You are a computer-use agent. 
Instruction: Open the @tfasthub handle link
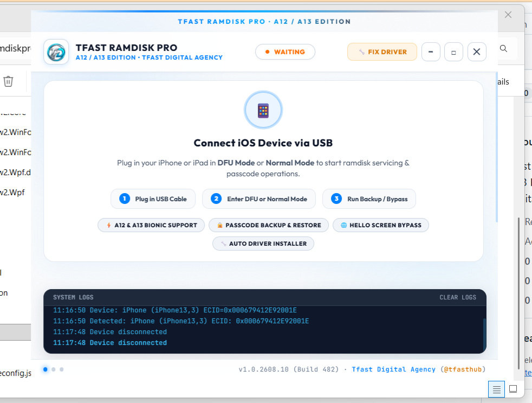[x=463, y=369]
